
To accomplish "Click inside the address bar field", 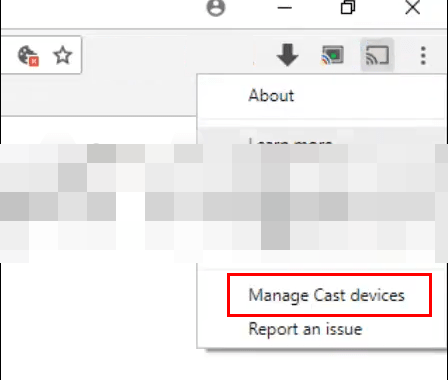I will (x=41, y=55).
